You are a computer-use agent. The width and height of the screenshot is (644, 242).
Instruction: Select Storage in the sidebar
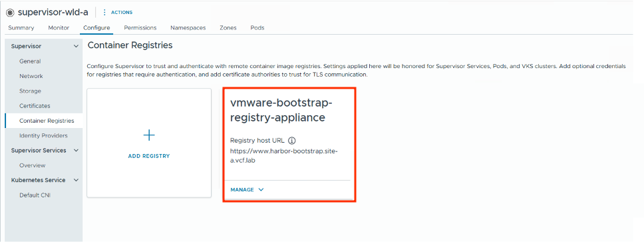[x=30, y=91]
